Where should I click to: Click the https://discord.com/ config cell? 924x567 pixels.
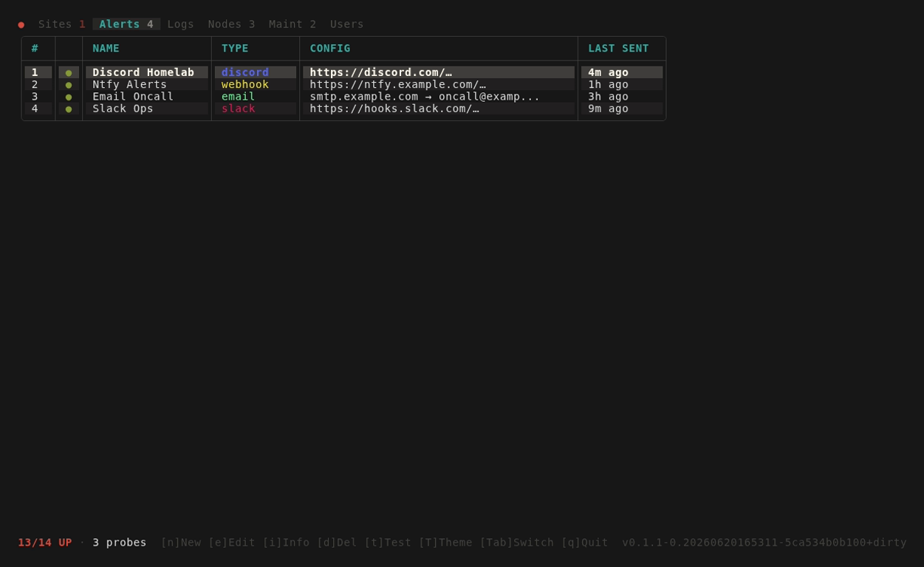(439, 72)
